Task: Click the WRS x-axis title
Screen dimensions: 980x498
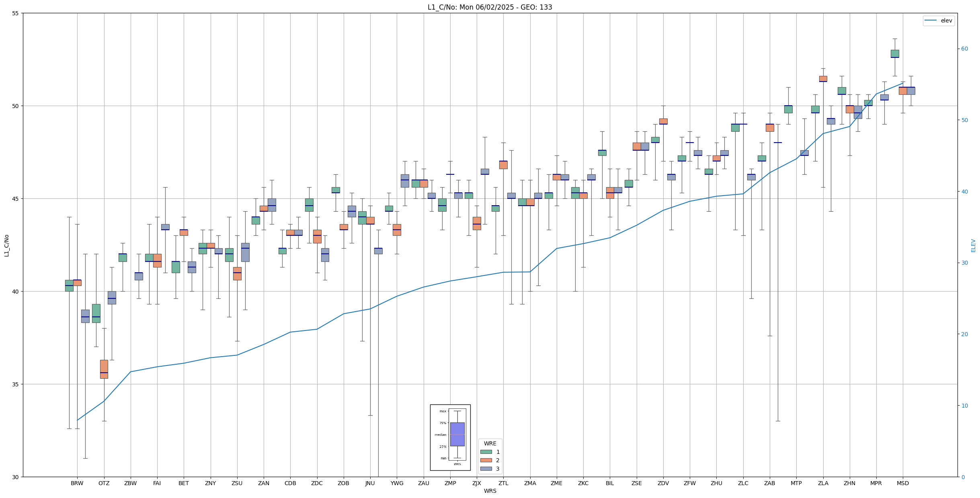Action: (x=490, y=491)
